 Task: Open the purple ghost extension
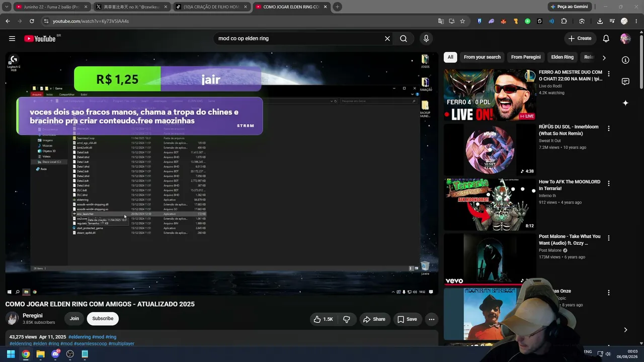pyautogui.click(x=492, y=21)
